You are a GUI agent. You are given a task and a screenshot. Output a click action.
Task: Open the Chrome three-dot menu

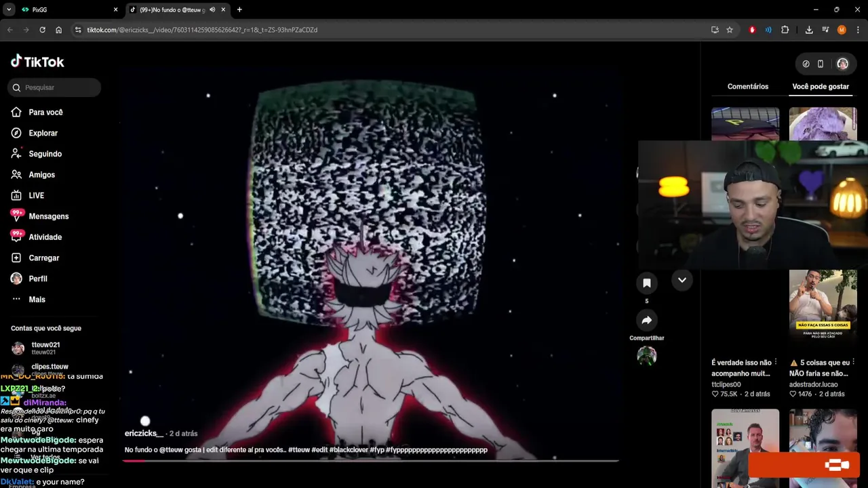tap(859, 30)
